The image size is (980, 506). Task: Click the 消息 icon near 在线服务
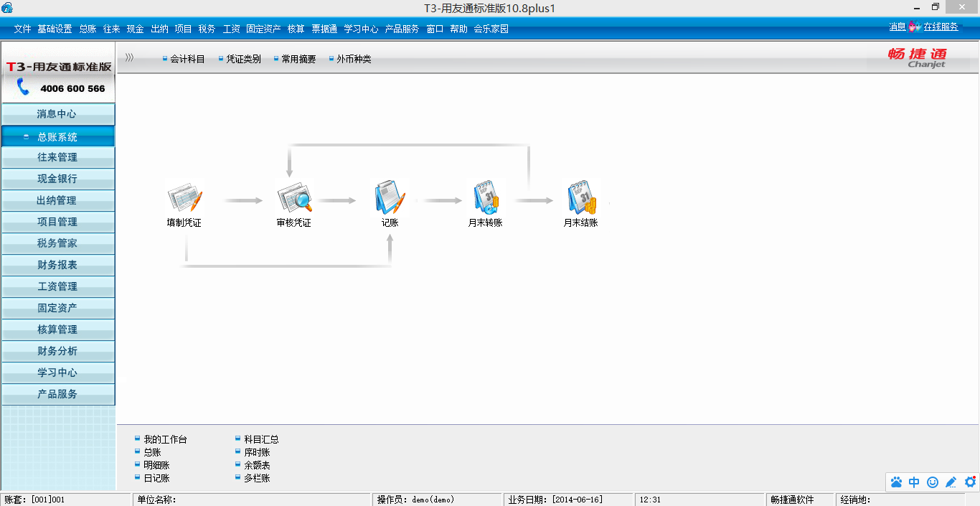pyautogui.click(x=914, y=27)
